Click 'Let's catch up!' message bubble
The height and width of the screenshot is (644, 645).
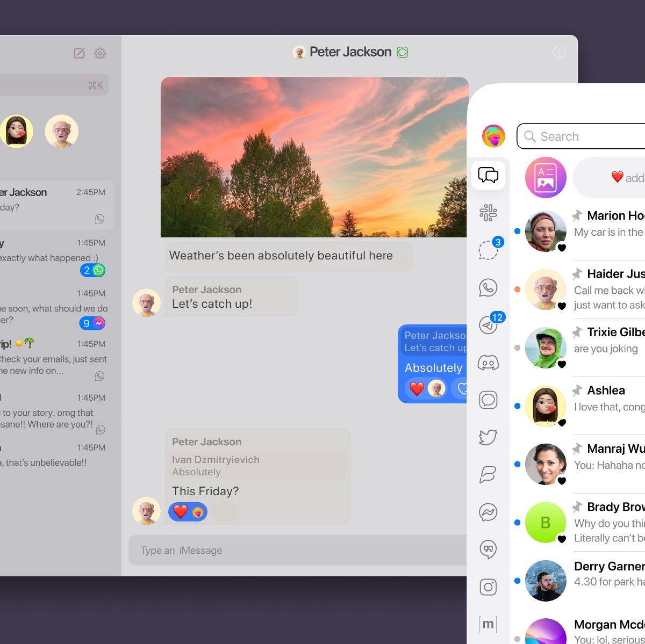[232, 296]
